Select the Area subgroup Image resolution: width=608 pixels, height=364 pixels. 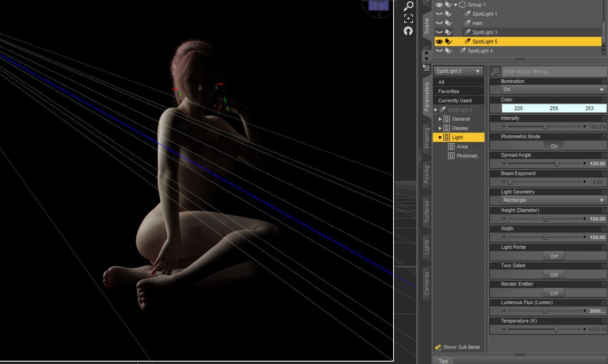pos(462,147)
